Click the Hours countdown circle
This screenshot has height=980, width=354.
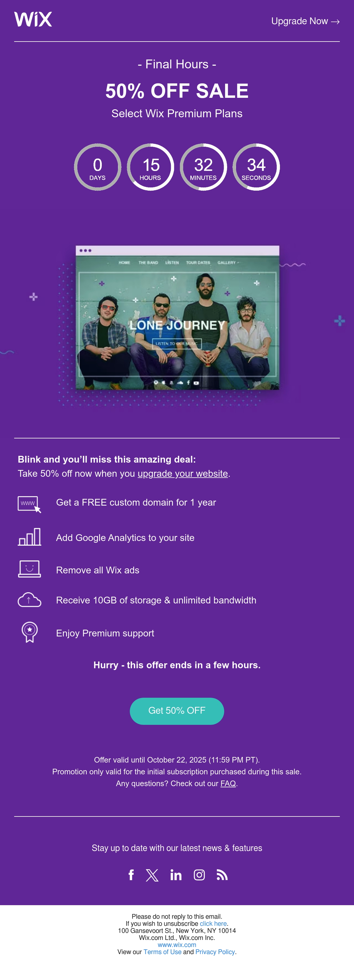(x=150, y=167)
